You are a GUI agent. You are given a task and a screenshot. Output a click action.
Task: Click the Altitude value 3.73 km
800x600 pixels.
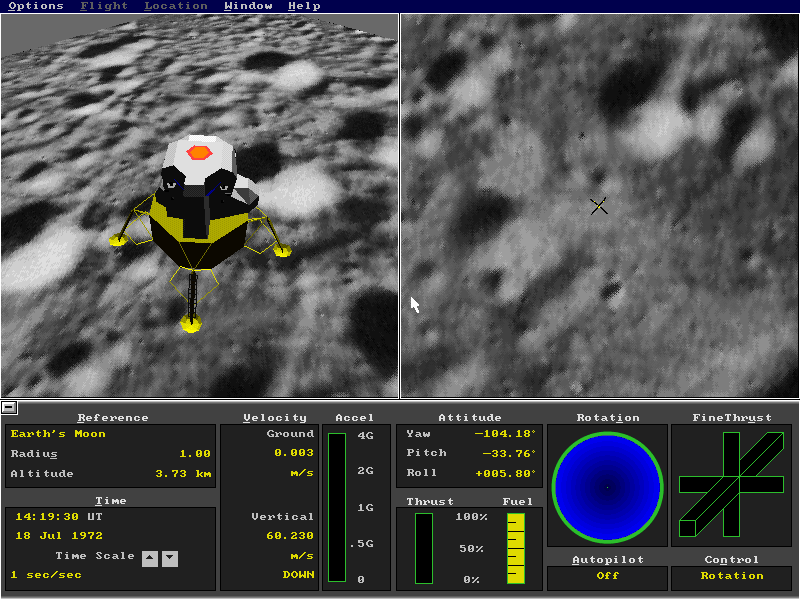tap(183, 473)
